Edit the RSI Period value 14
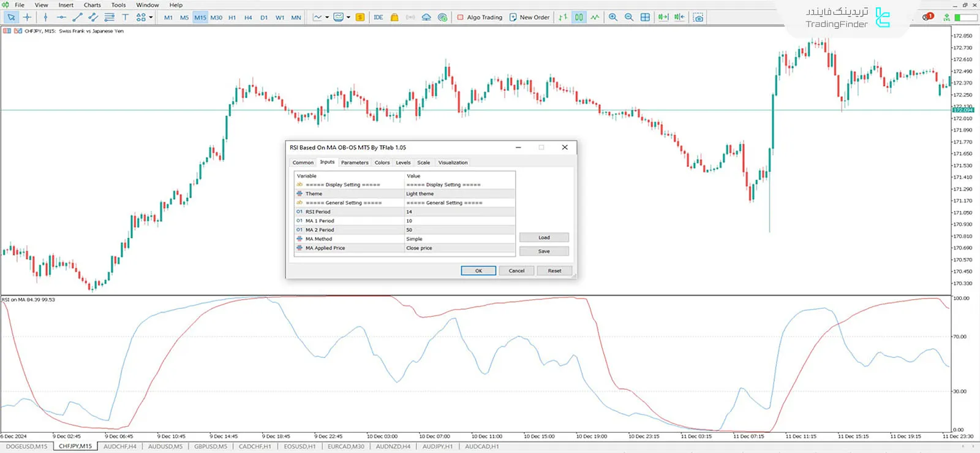 click(x=459, y=211)
